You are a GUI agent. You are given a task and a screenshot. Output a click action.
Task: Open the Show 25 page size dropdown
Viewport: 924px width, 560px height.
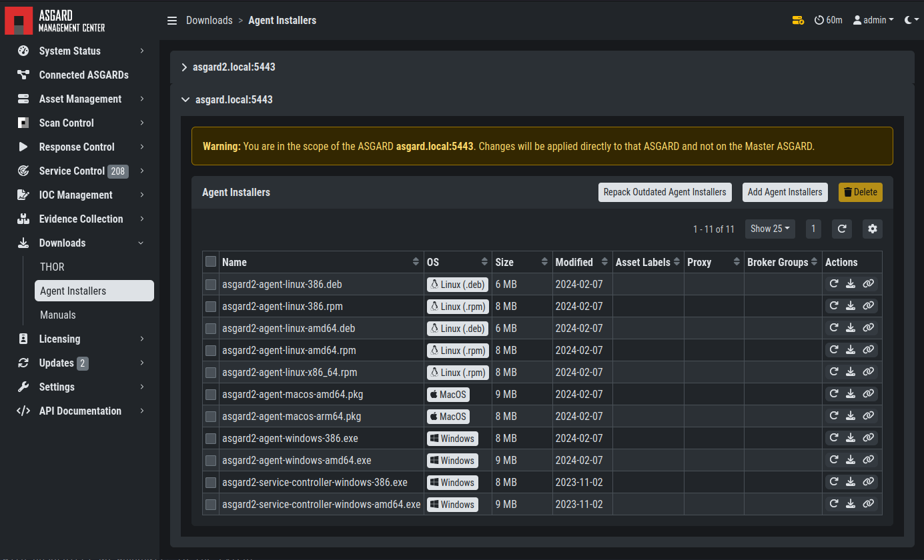coord(770,229)
